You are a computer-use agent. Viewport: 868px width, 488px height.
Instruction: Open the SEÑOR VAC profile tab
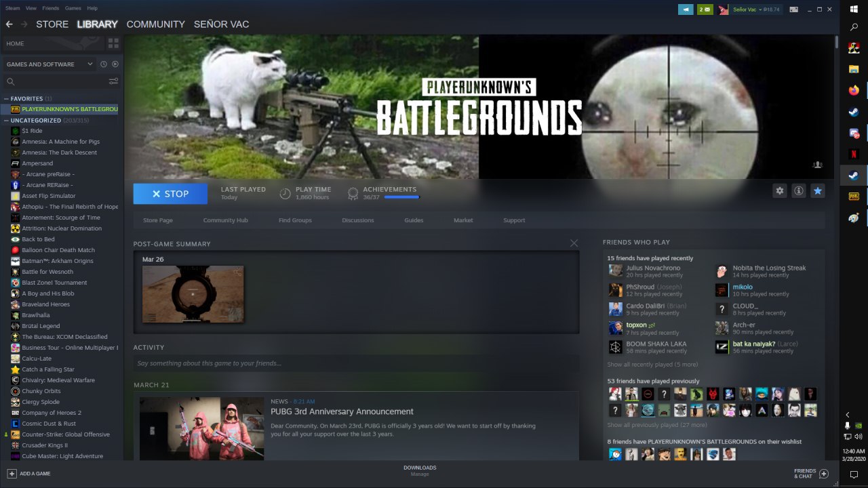pyautogui.click(x=221, y=24)
